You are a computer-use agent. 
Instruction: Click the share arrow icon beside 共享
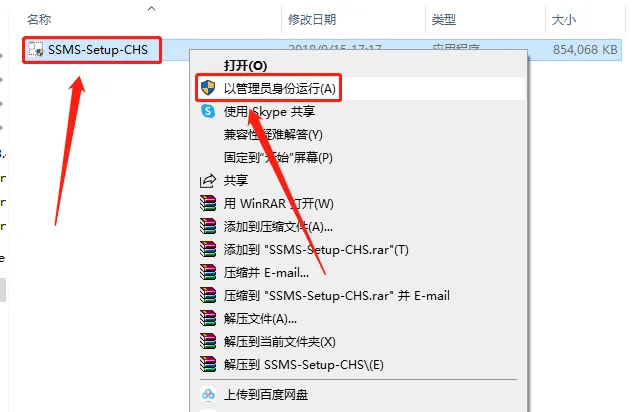coord(208,181)
